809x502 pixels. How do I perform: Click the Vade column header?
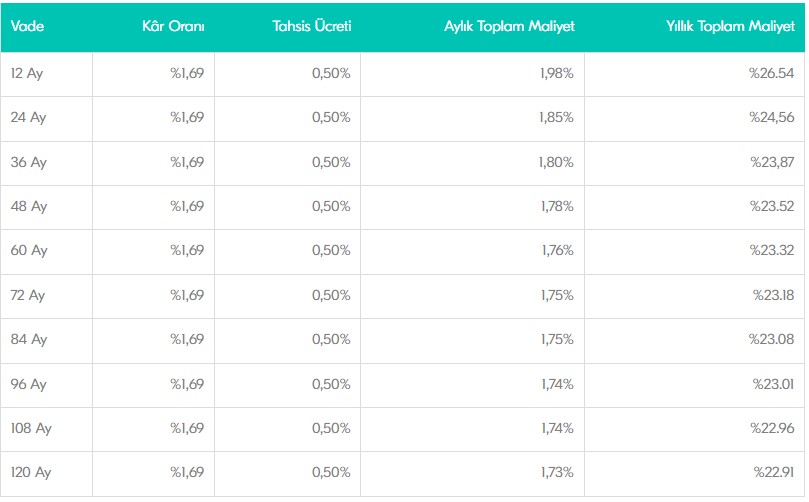click(27, 26)
